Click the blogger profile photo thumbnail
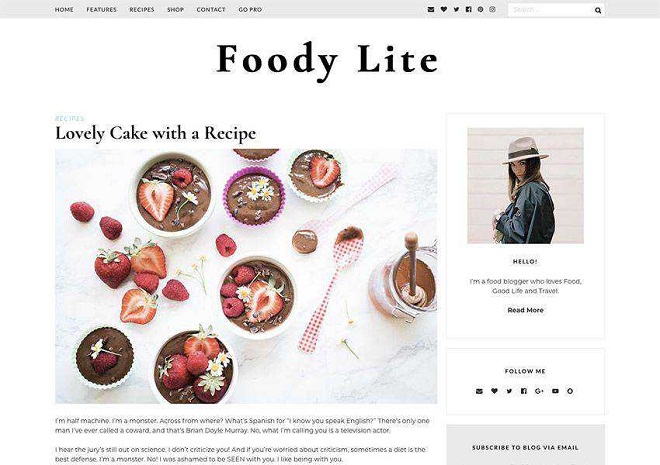660x465 pixels. pos(525,186)
